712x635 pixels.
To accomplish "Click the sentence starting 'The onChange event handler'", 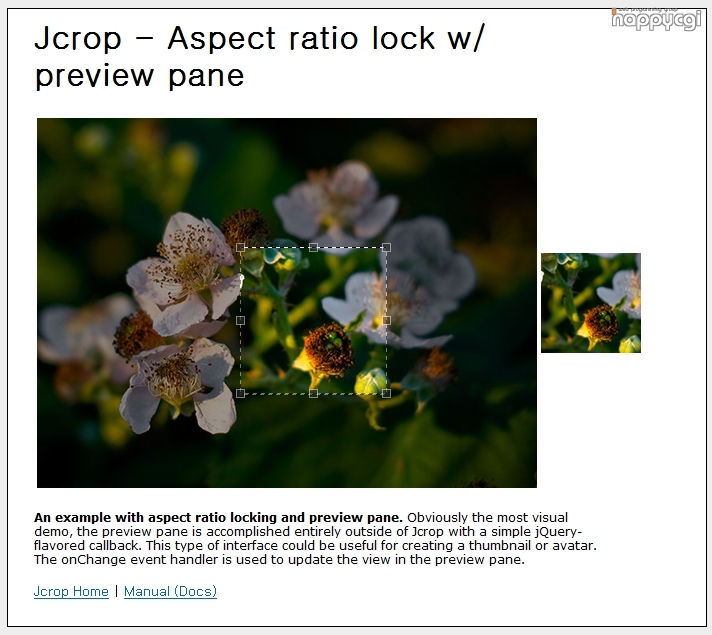I will [x=279, y=560].
